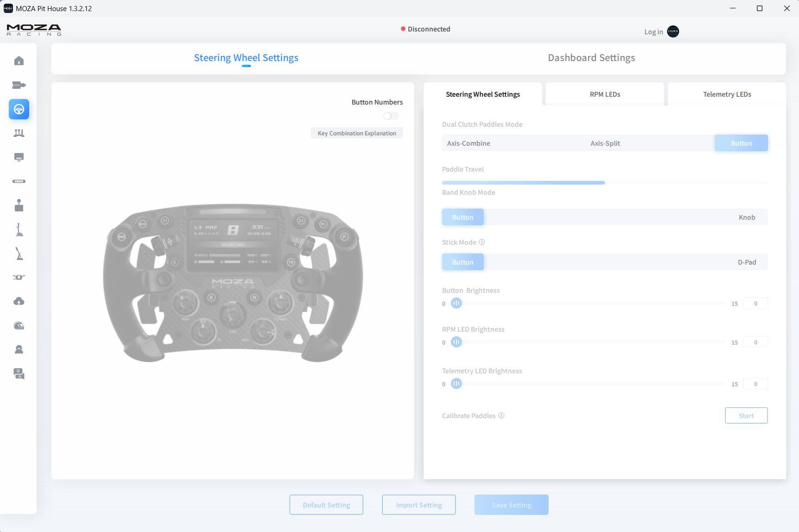
Task: Set Dual Clutch Paddles Mode to Axis-Split
Action: point(605,143)
